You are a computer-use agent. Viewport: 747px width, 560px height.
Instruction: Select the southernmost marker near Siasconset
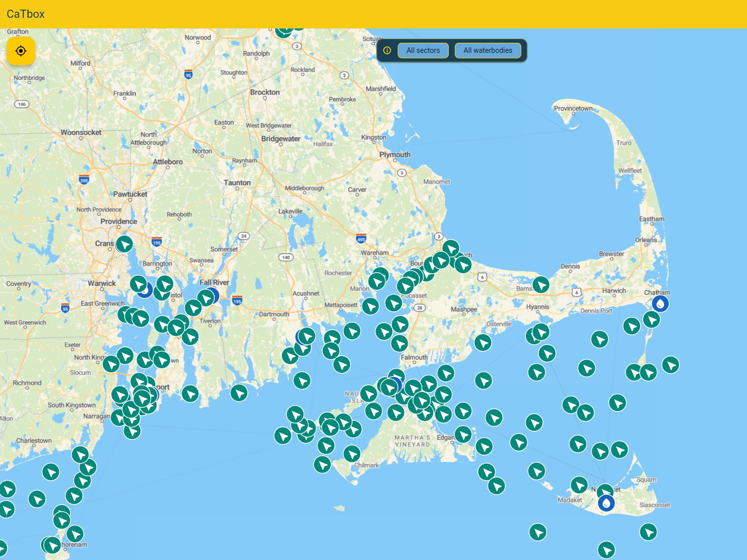tap(649, 532)
